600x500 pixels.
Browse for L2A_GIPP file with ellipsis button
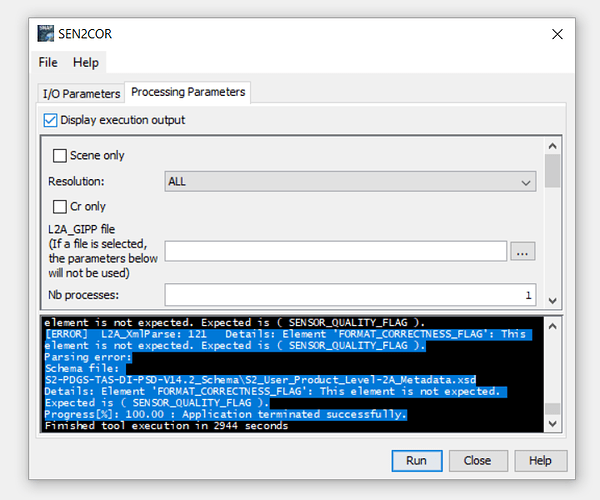(522, 251)
